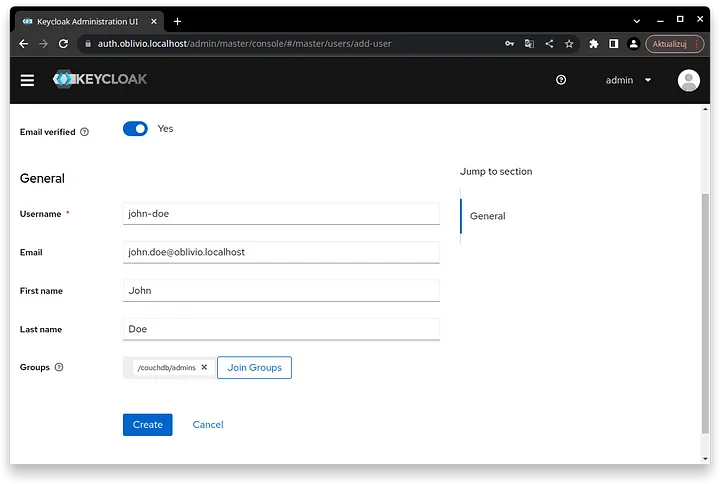720x484 pixels.
Task: Open the hamburger navigation menu
Action: coord(27,80)
